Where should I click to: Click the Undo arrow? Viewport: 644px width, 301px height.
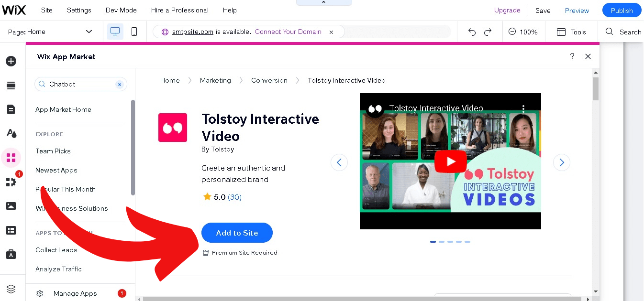[472, 32]
